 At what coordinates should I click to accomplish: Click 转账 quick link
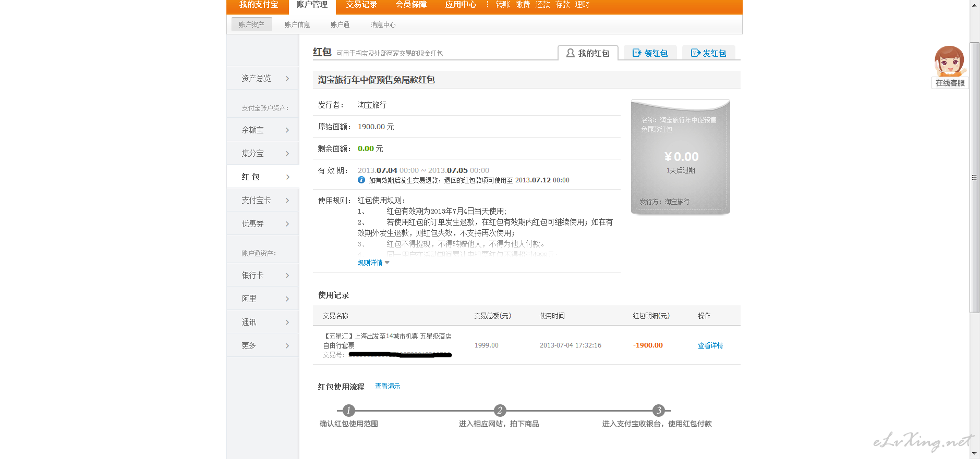click(503, 5)
